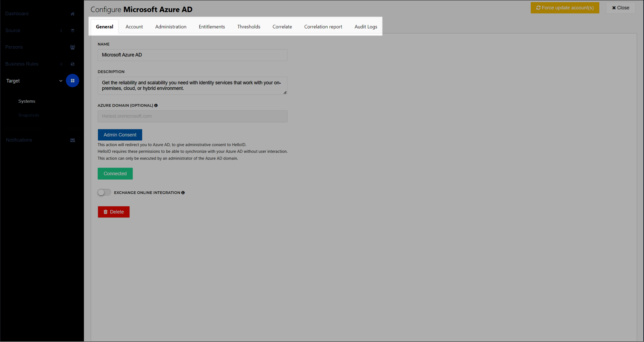This screenshot has height=342, width=644.
Task: Open the Administration tab
Action: [171, 27]
